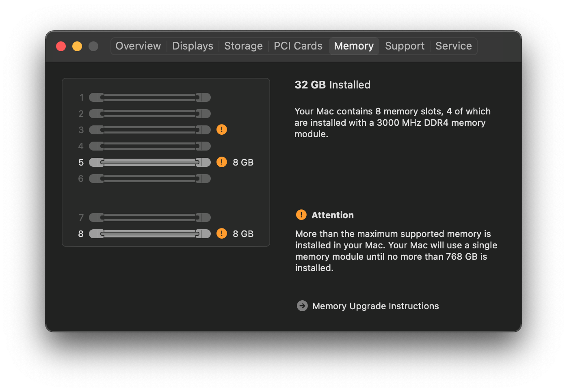Click the arrow icon for Memory Upgrade Instructions
This screenshot has width=567, height=392.
(302, 306)
